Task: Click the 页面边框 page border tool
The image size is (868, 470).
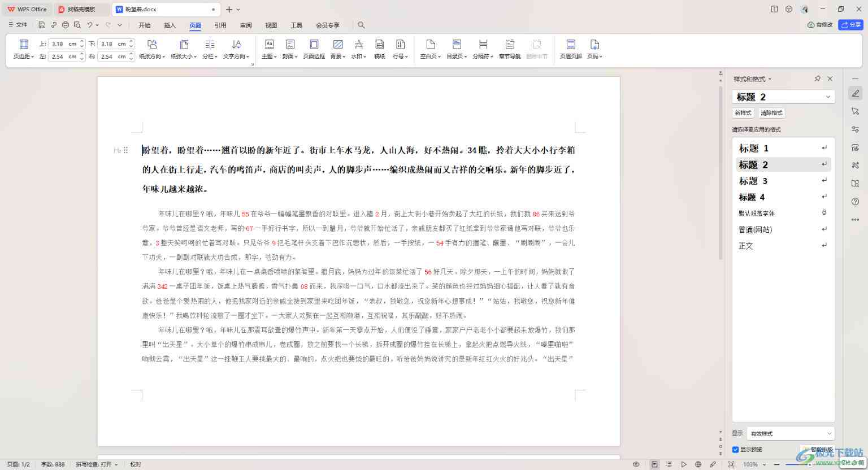Action: pyautogui.click(x=314, y=49)
